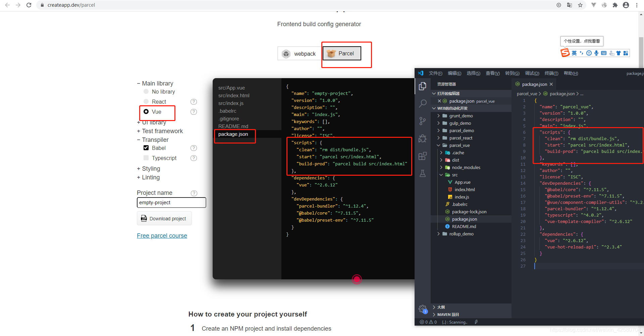Open index.html in VS Code explorer
Viewport: 644px width, 336px height.
click(465, 189)
